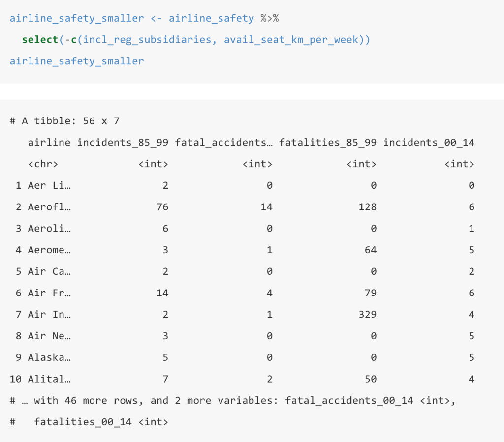Click the incidents_85_99 column header
This screenshot has height=442, width=504.
(123, 142)
